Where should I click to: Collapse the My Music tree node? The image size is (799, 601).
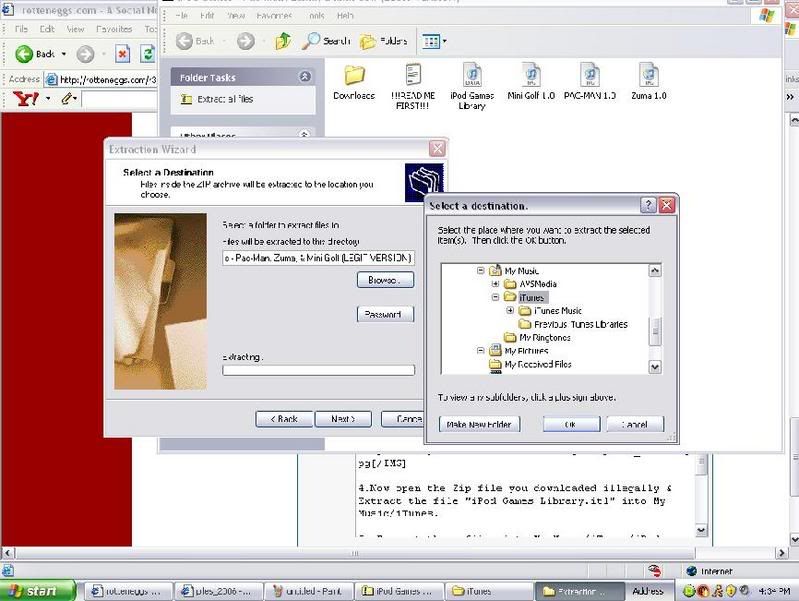point(481,271)
